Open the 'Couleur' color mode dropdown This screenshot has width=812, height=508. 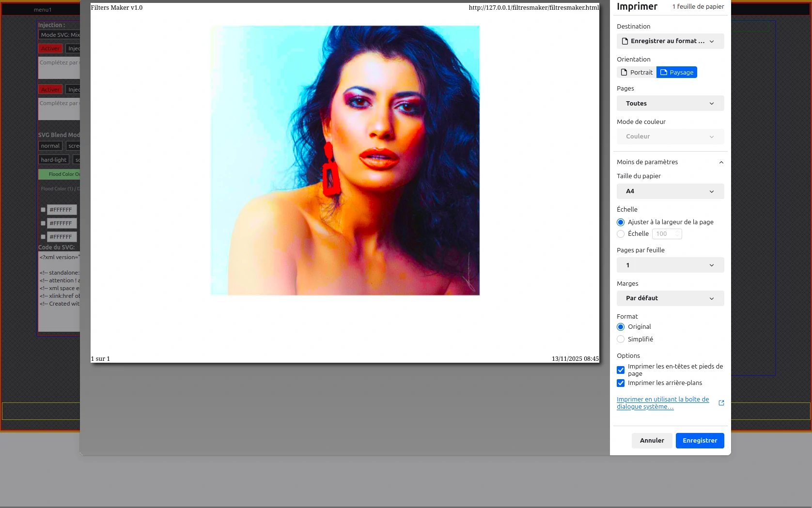pyautogui.click(x=670, y=137)
